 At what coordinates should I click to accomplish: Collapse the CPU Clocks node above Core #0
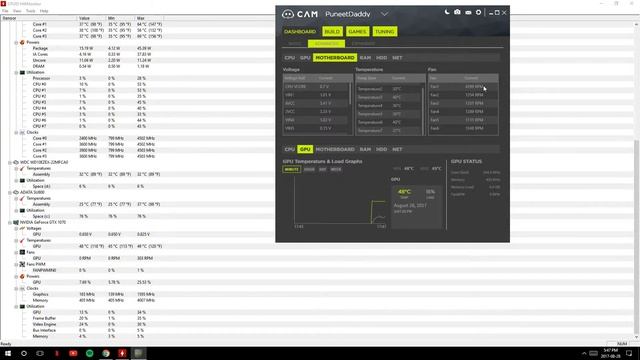(x=16, y=133)
